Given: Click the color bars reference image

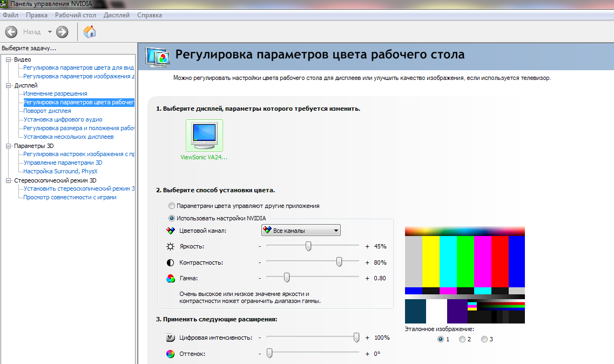Looking at the screenshot, I should click(465, 275).
